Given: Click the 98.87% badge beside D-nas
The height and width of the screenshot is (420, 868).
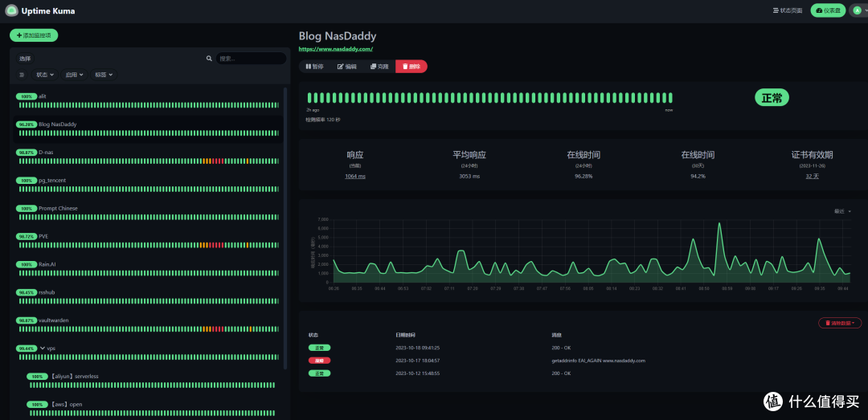Looking at the screenshot, I should point(27,152).
